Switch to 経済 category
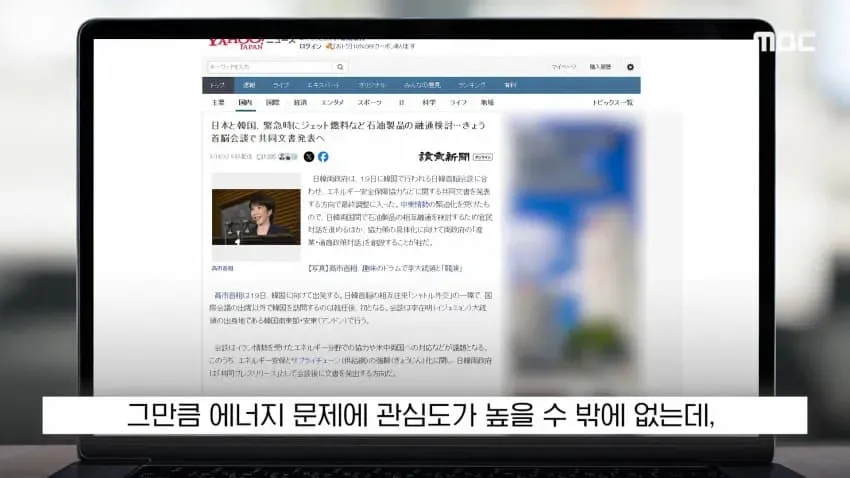Screen dimensions: 850x478 (300, 102)
